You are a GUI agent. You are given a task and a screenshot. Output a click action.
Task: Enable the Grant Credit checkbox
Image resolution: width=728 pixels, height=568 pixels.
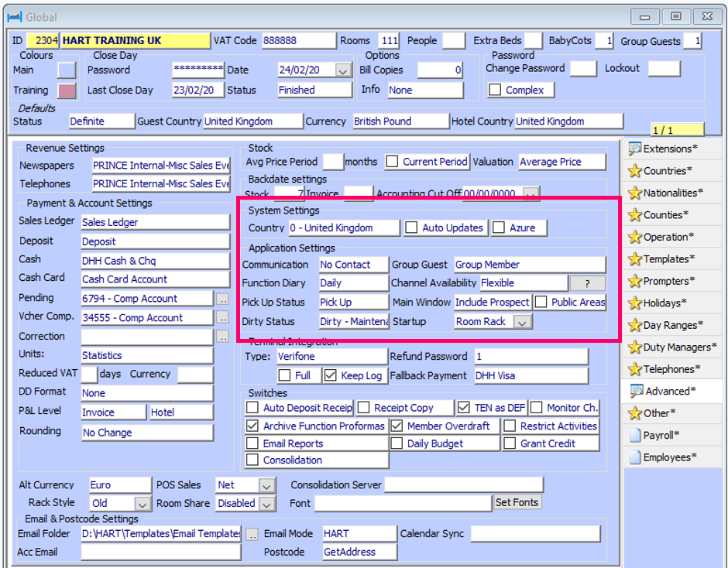510,443
